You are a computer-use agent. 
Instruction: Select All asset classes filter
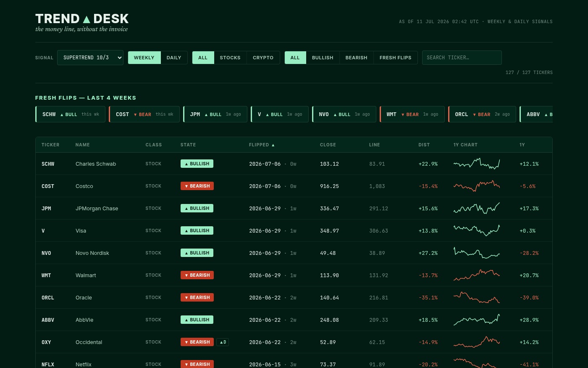pos(203,58)
